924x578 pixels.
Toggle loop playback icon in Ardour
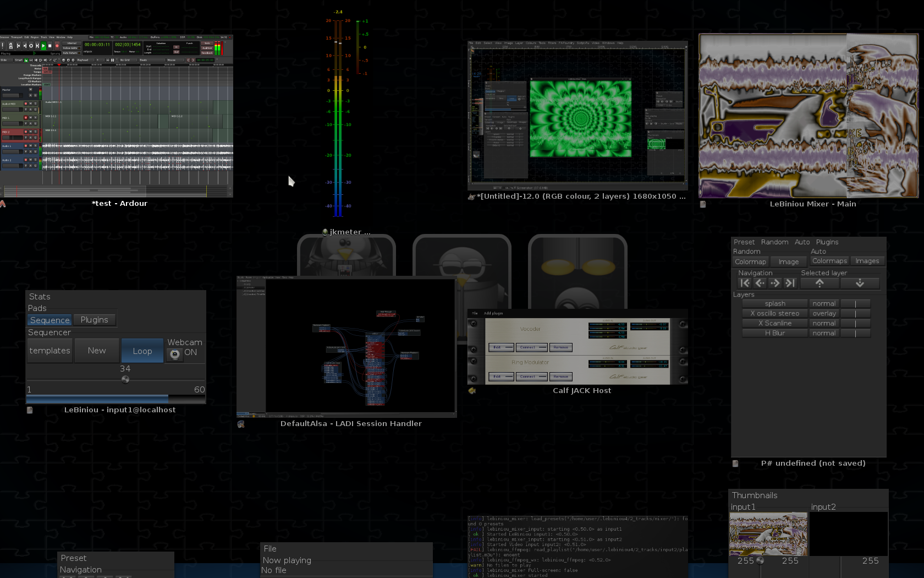pos(31,46)
